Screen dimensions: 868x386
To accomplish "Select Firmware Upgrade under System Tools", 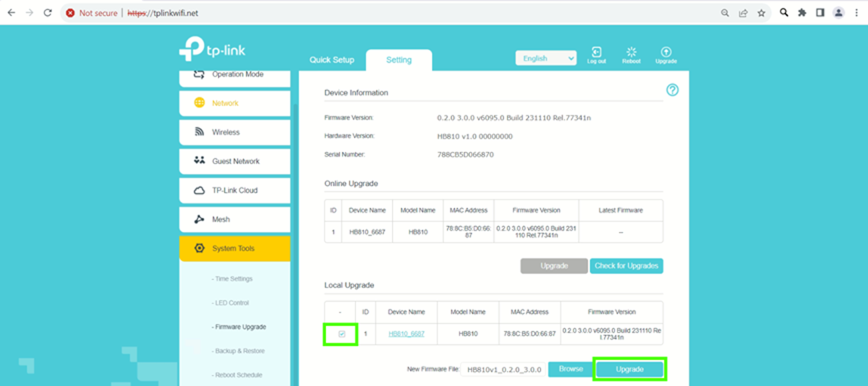I will point(239,327).
